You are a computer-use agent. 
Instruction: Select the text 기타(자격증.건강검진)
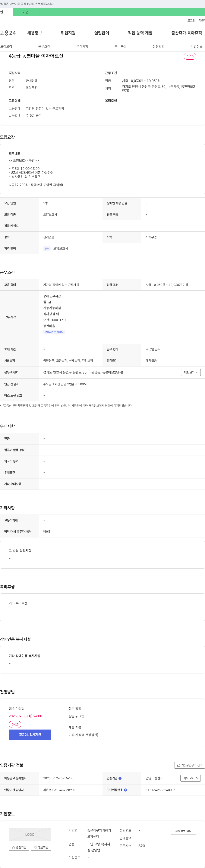pyautogui.click(x=83, y=735)
